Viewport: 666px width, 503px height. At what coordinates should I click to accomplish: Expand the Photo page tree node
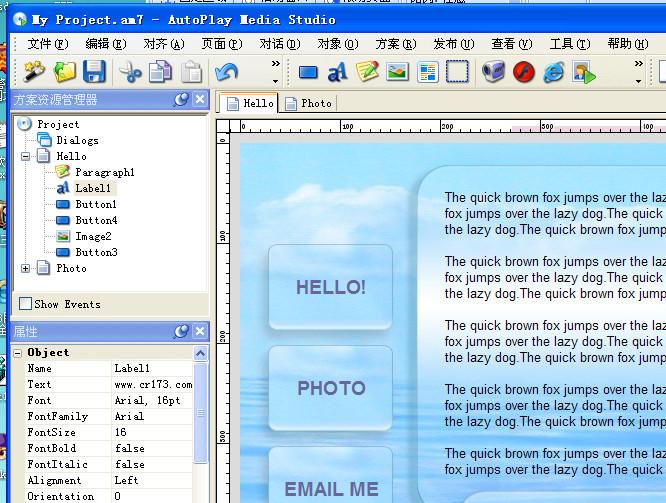point(26,269)
